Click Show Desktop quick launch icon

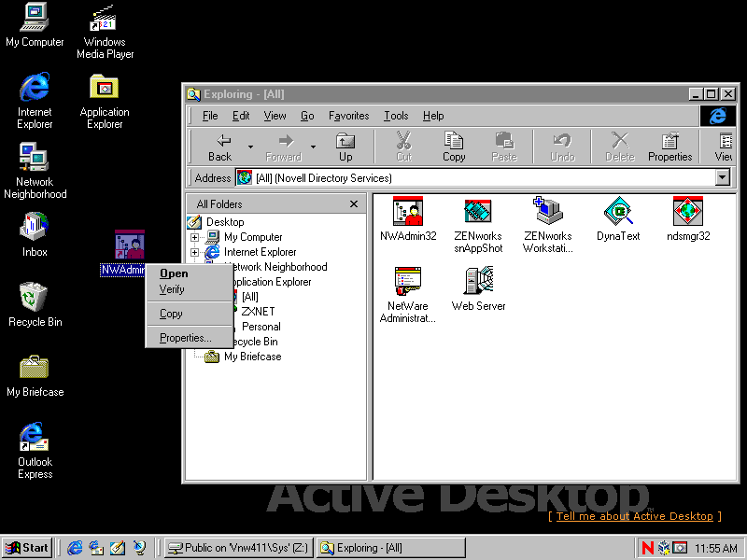pos(118,548)
